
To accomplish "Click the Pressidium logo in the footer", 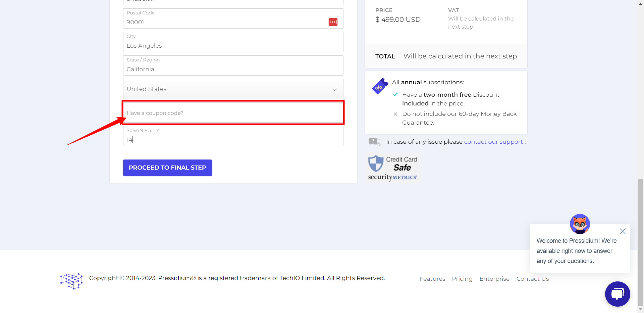I will click(71, 281).
